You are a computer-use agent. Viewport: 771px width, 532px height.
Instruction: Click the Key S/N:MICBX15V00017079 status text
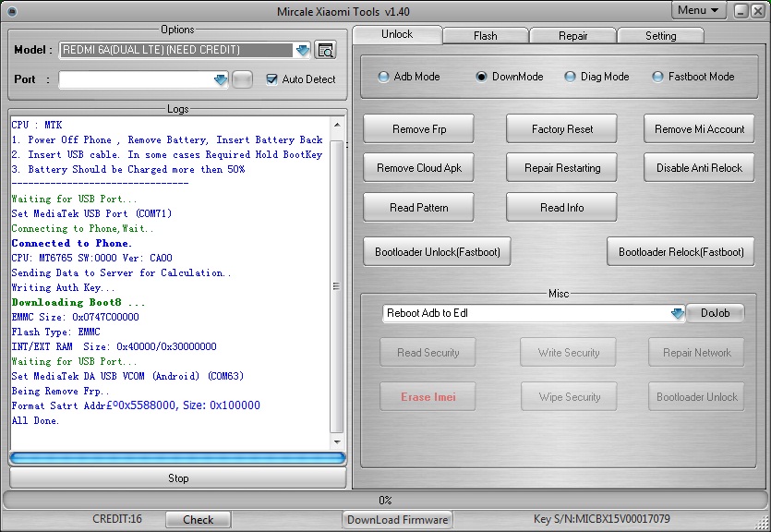click(x=601, y=519)
